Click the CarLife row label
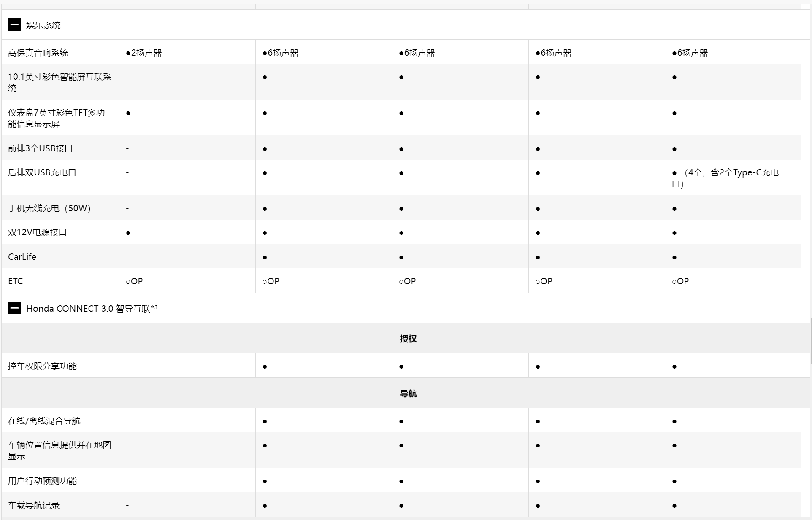Image resolution: width=812 pixels, height=520 pixels. (22, 257)
